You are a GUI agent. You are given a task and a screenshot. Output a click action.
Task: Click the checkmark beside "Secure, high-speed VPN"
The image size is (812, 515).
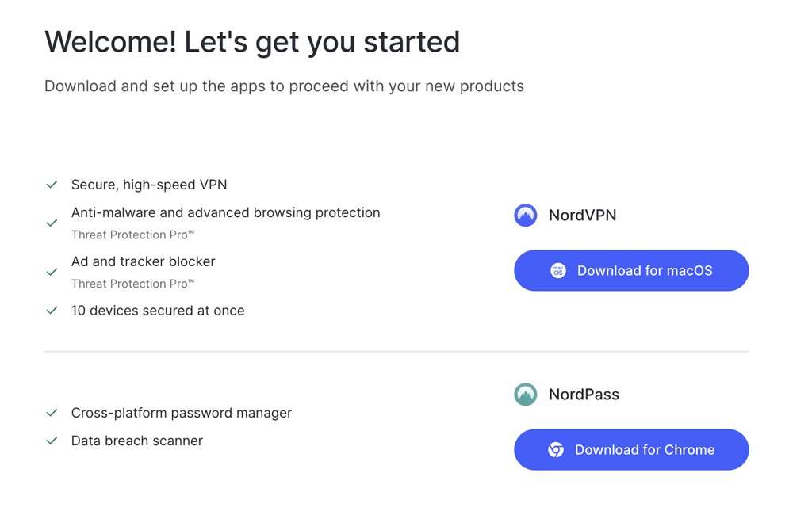point(52,184)
